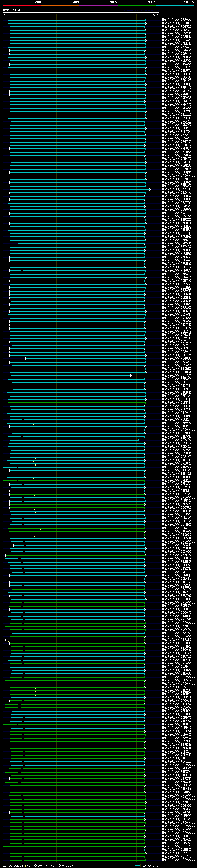
Task: Open the UniRef100_C6SYU0 hit label
Action: [177, 33]
